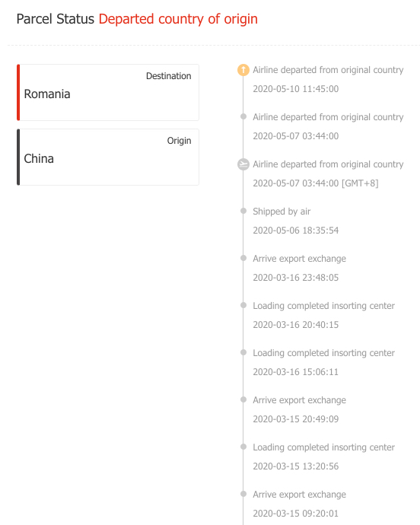The width and height of the screenshot is (420, 525).
Task: Open the China origin card
Action: [108, 157]
